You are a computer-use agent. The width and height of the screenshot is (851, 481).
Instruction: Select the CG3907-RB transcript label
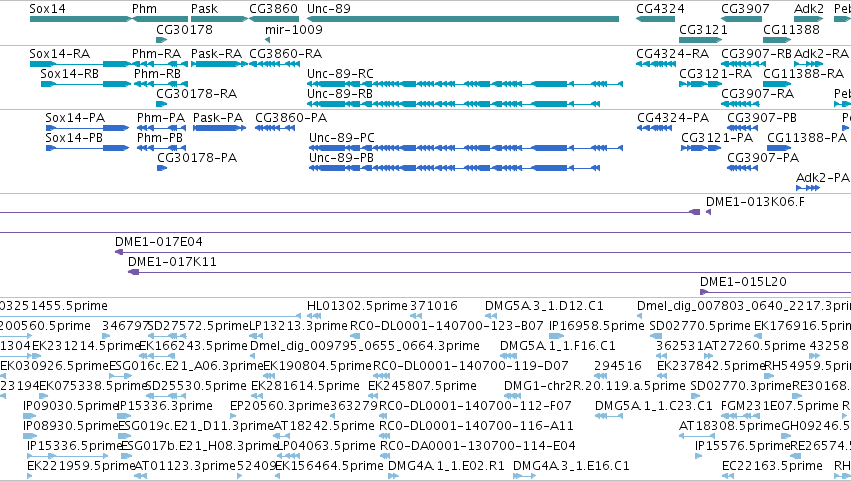[757, 54]
